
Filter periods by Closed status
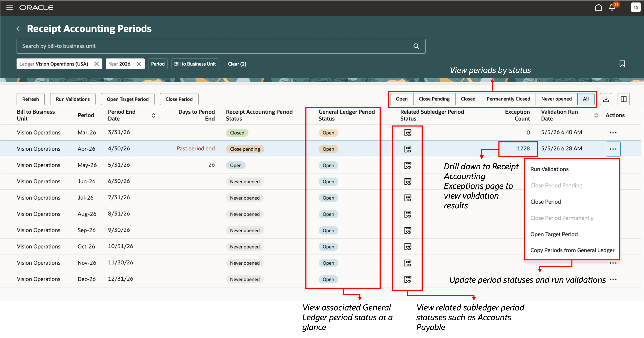(468, 99)
